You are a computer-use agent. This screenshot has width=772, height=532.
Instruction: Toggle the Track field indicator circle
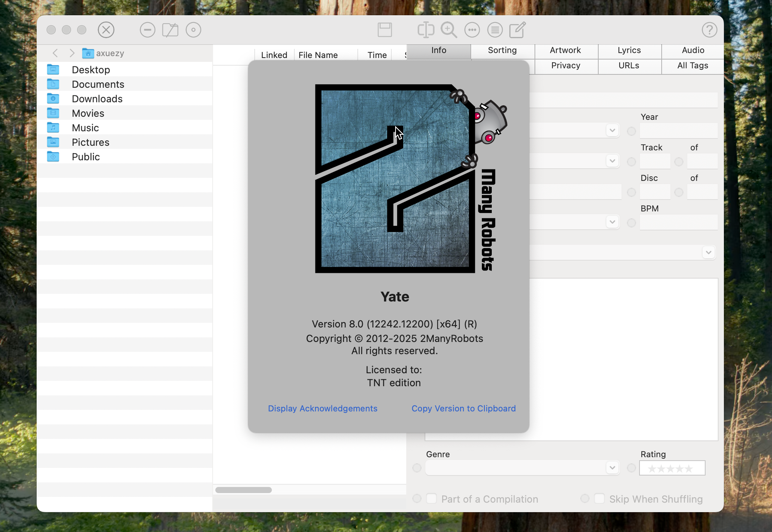click(x=631, y=162)
